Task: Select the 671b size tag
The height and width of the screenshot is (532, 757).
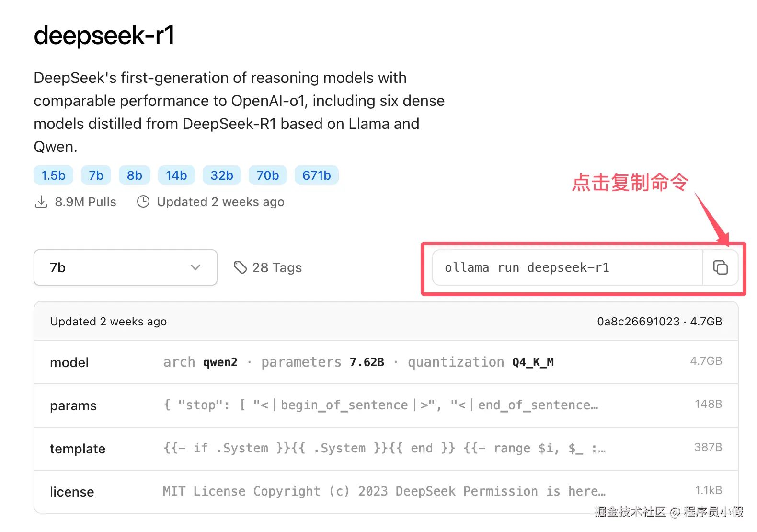Action: 316,175
